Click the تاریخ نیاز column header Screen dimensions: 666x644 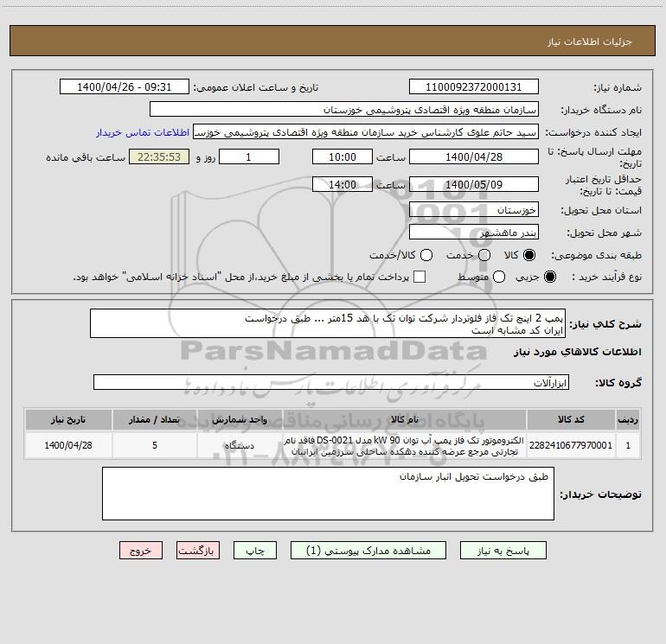pyautogui.click(x=68, y=419)
